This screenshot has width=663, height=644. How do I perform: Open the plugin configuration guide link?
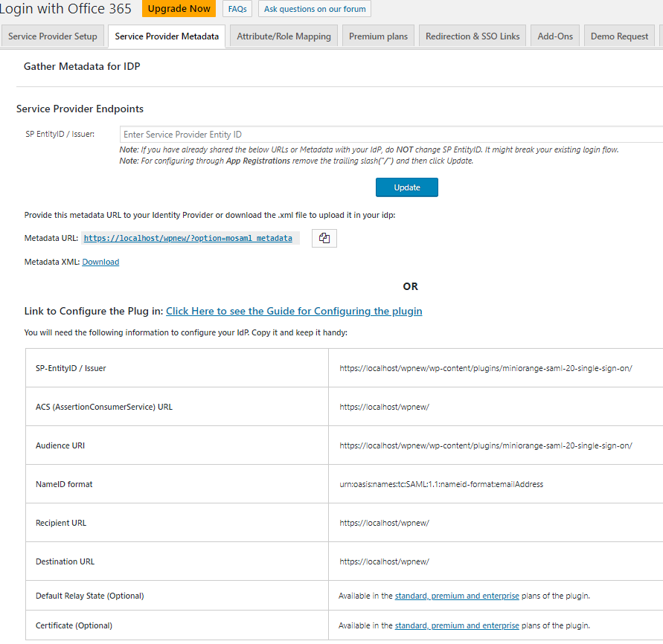[294, 311]
